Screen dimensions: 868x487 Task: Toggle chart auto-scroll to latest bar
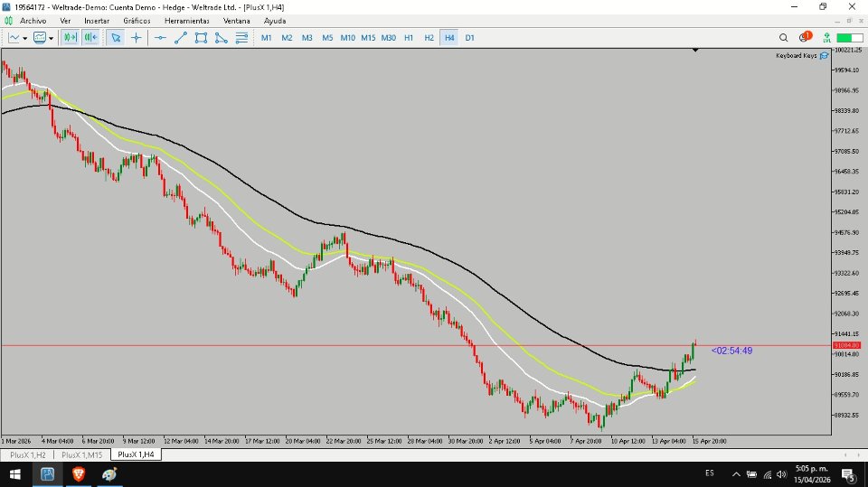pos(71,38)
